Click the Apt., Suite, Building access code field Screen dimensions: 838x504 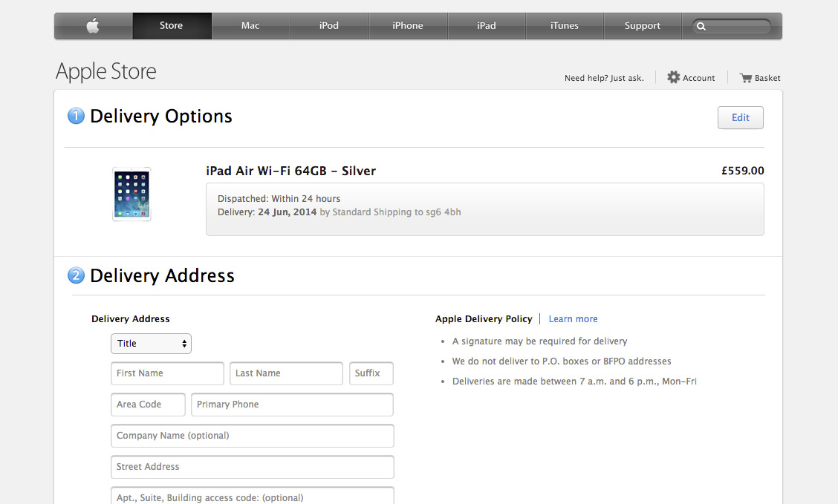click(253, 497)
